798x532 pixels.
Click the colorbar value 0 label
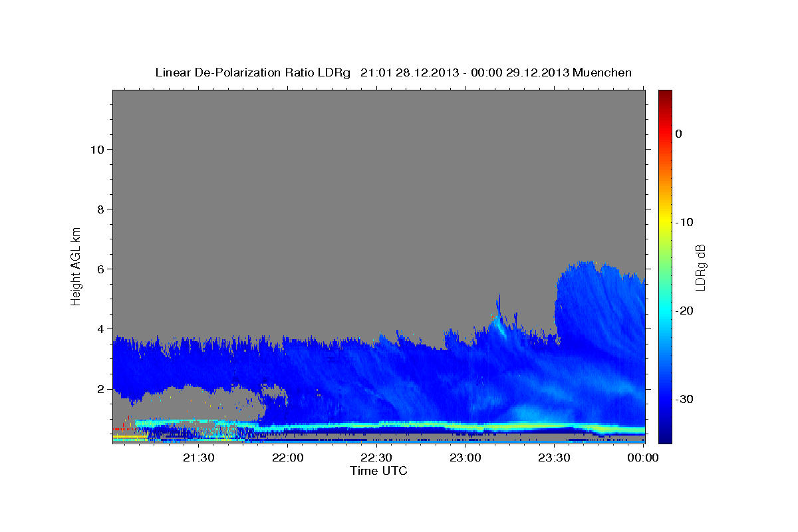click(x=678, y=134)
